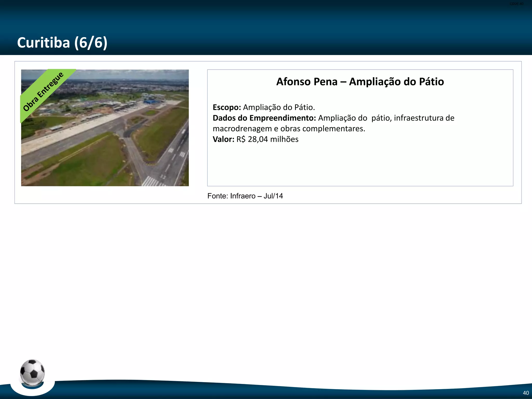532x399 pixels.
Task: Click the soccer ball icon
Action: click(32, 372)
